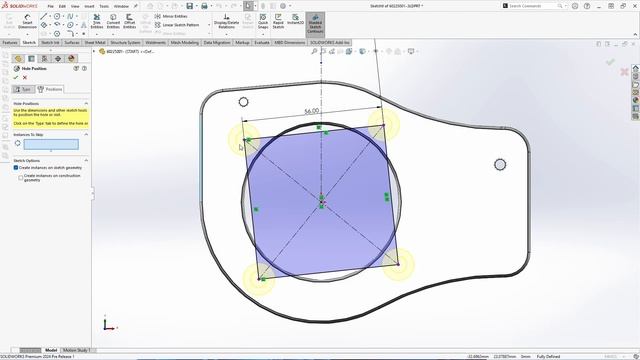This screenshot has height=360, width=640.
Task: Toggle Shaded Sketch Contours button
Action: (x=315, y=24)
